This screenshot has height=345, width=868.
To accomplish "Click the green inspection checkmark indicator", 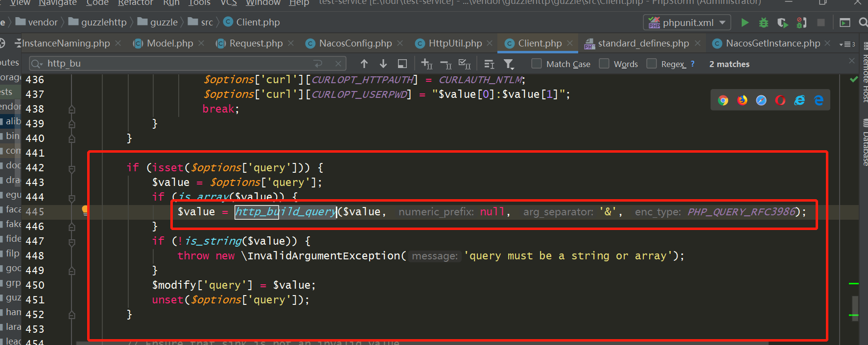I will [854, 79].
